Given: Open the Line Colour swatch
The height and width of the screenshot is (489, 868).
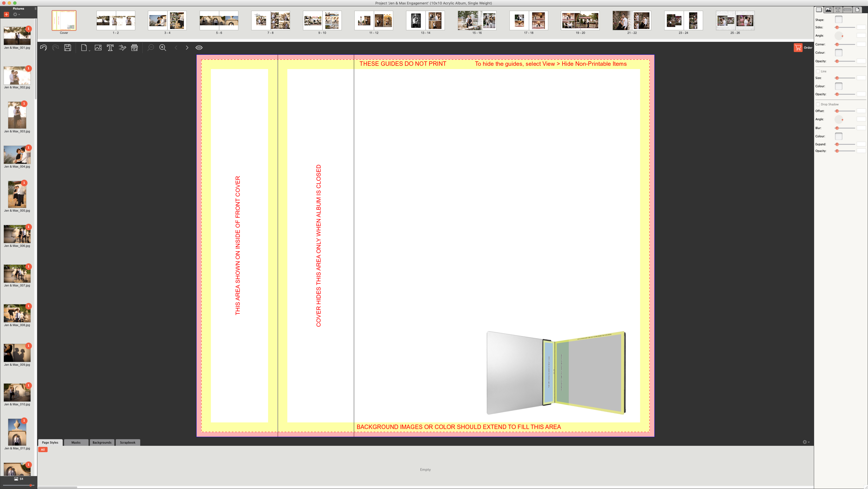Looking at the screenshot, I should [839, 86].
